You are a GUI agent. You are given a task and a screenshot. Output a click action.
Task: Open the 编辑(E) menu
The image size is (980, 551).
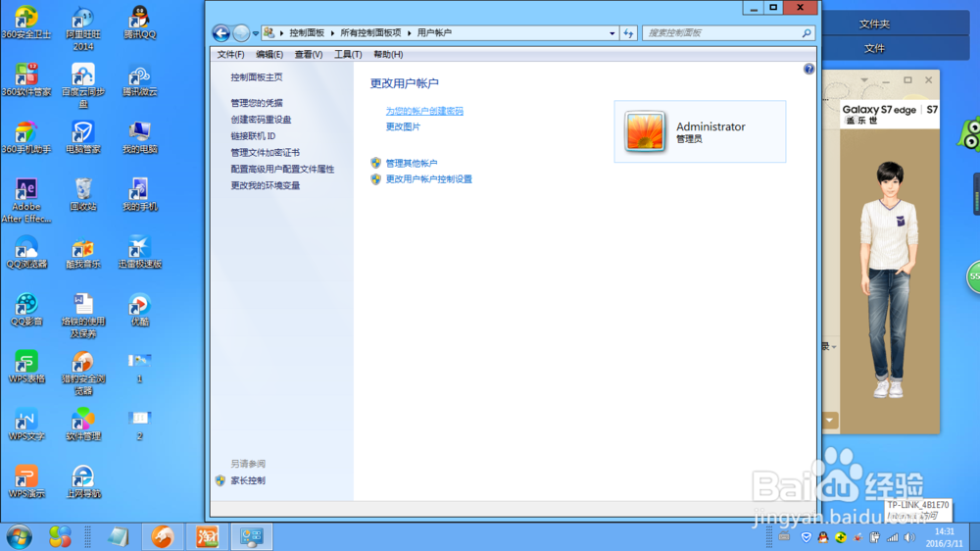[x=269, y=54]
